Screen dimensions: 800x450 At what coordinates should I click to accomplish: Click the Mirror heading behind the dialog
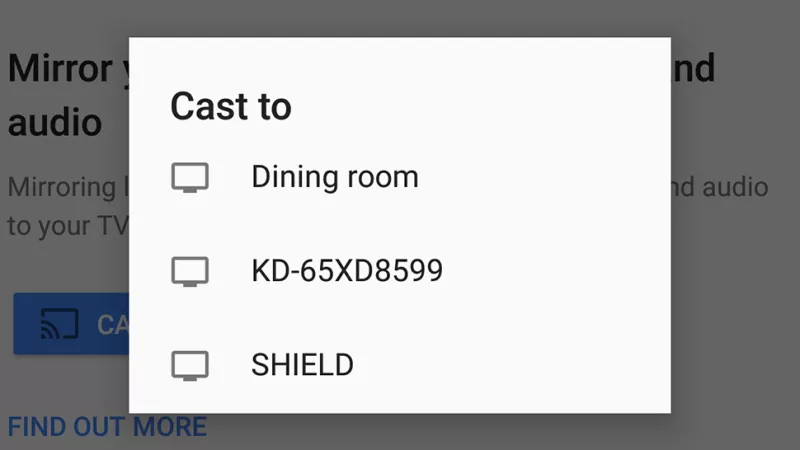tap(60, 68)
